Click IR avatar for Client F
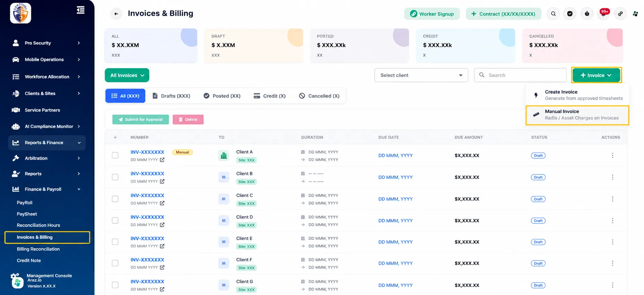 [x=224, y=263]
